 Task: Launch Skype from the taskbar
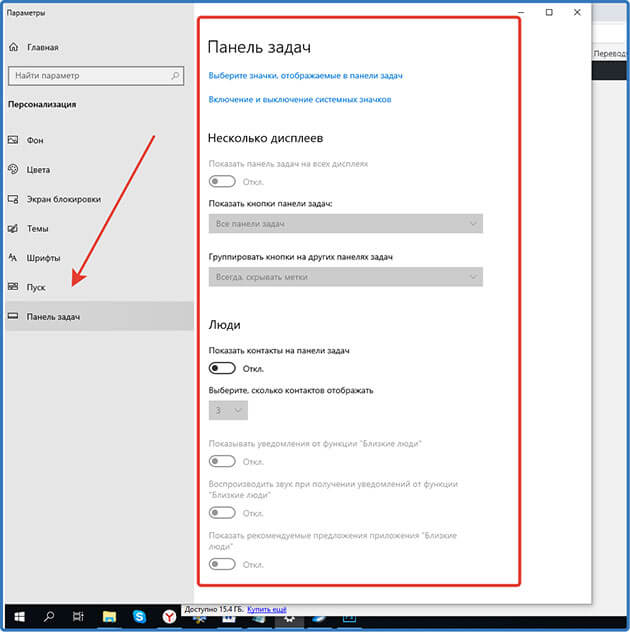[139, 617]
